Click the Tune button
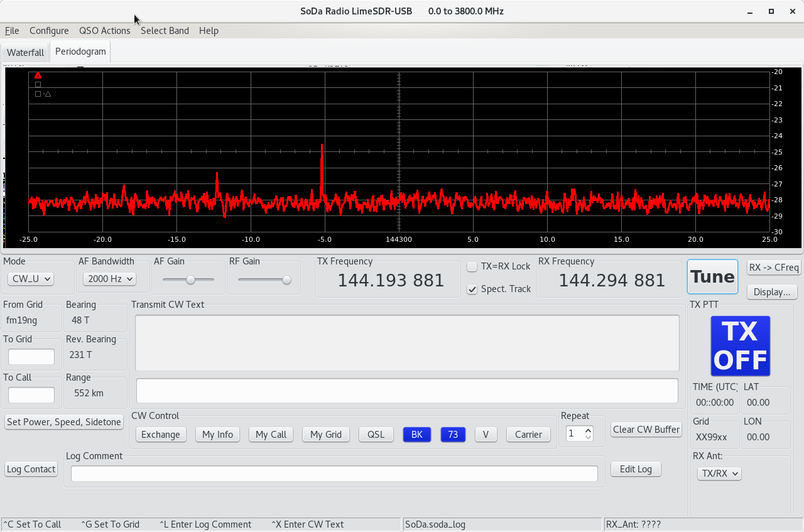804x532 pixels. pos(712,277)
